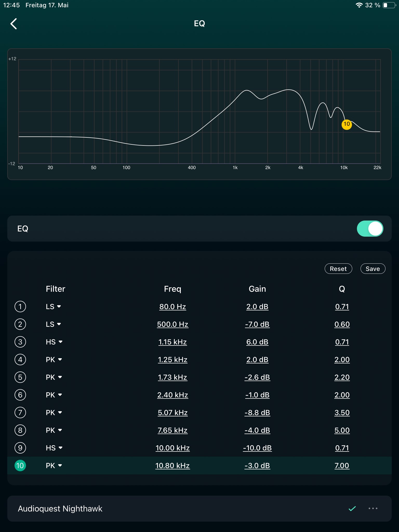Tap the yellow band 10 marker on graph
The image size is (399, 532).
tap(347, 124)
